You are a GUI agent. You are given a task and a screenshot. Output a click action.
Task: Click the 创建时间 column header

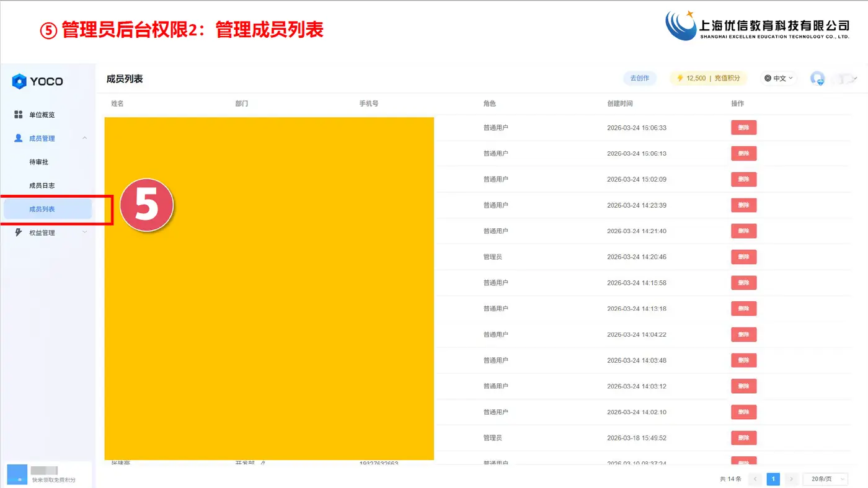619,104
